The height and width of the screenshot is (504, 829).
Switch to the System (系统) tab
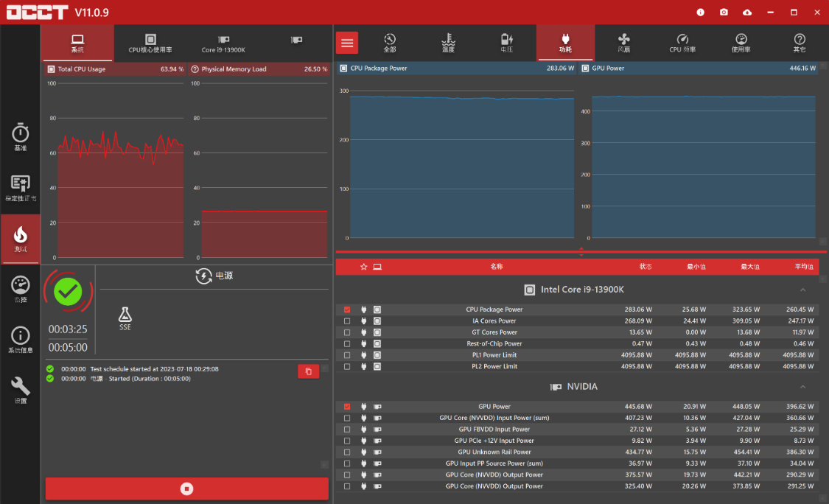[77, 43]
